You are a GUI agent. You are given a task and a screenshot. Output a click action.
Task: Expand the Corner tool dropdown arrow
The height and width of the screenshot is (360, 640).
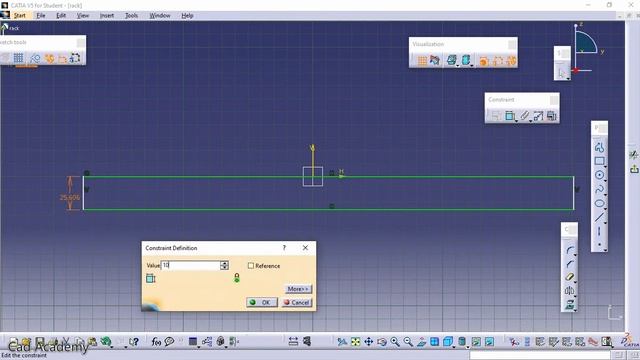click(x=575, y=255)
